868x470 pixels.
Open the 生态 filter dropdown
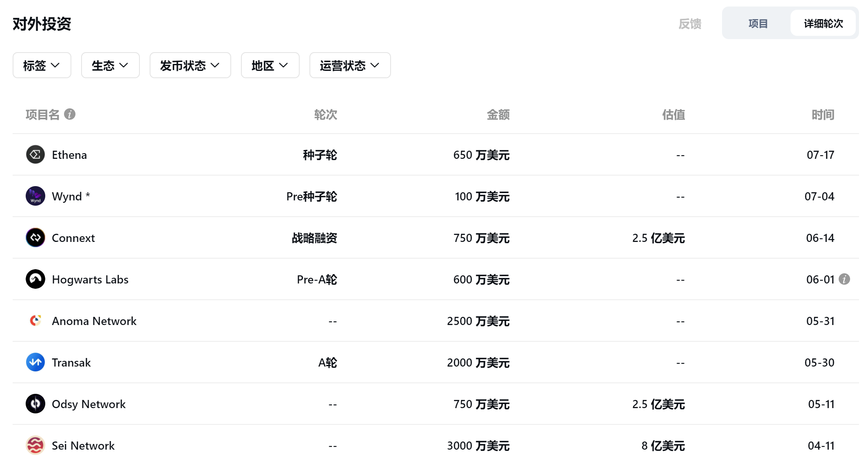(x=110, y=65)
